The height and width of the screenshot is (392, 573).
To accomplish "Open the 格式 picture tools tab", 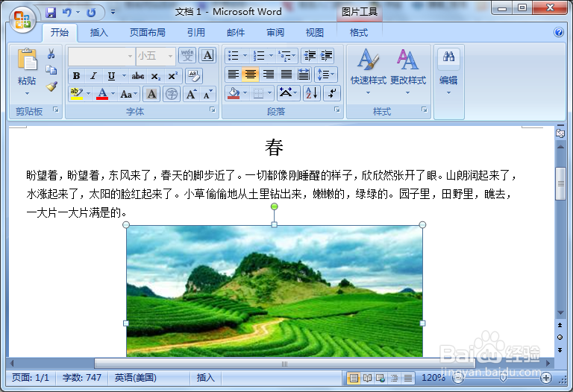I will 358,33.
